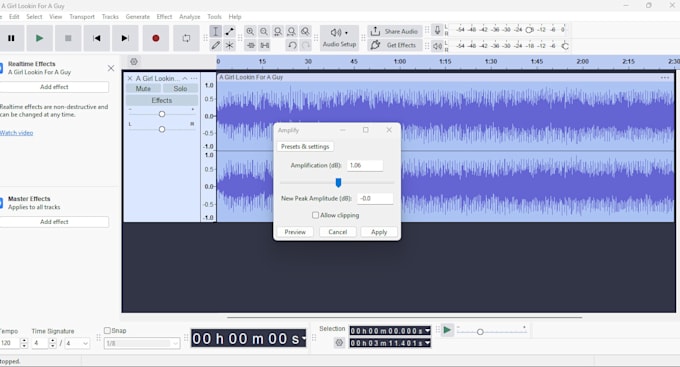Open the Tools menu

pos(214,16)
